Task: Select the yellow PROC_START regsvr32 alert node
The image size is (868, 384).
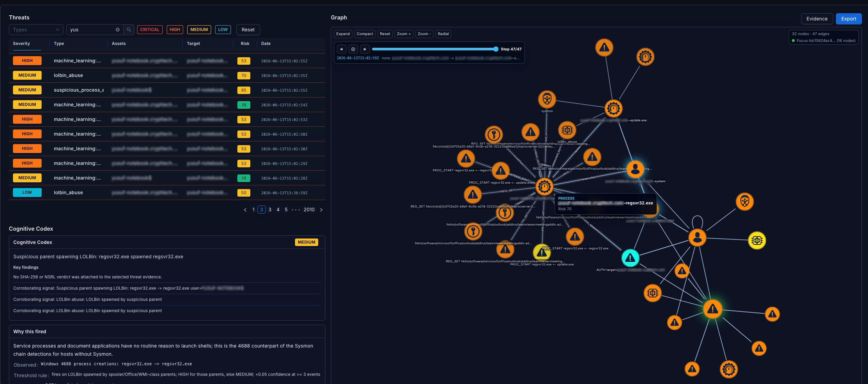Action: [x=542, y=252]
